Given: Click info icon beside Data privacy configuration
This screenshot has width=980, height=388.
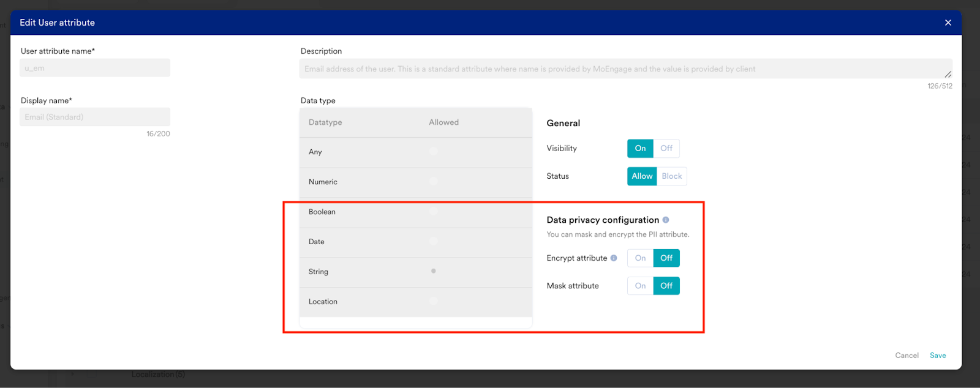Looking at the screenshot, I should pos(666,220).
